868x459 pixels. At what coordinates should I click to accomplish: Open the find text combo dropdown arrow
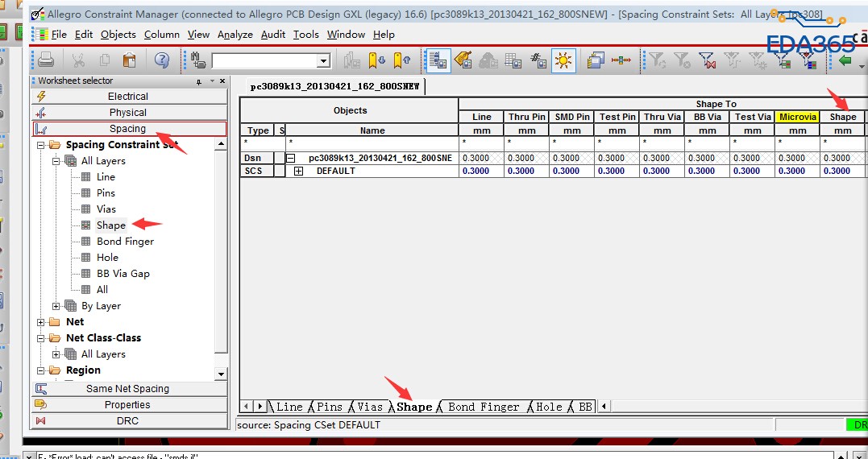click(324, 61)
